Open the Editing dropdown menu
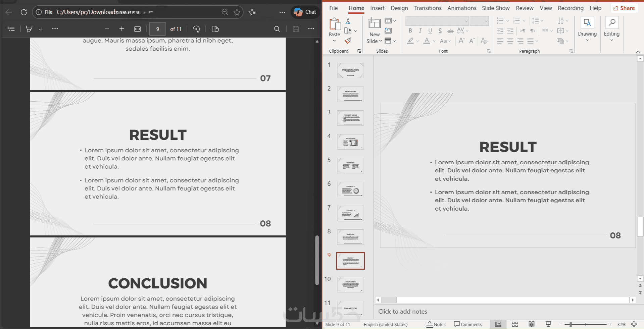Screen dimensions: 644x329 pos(611,34)
